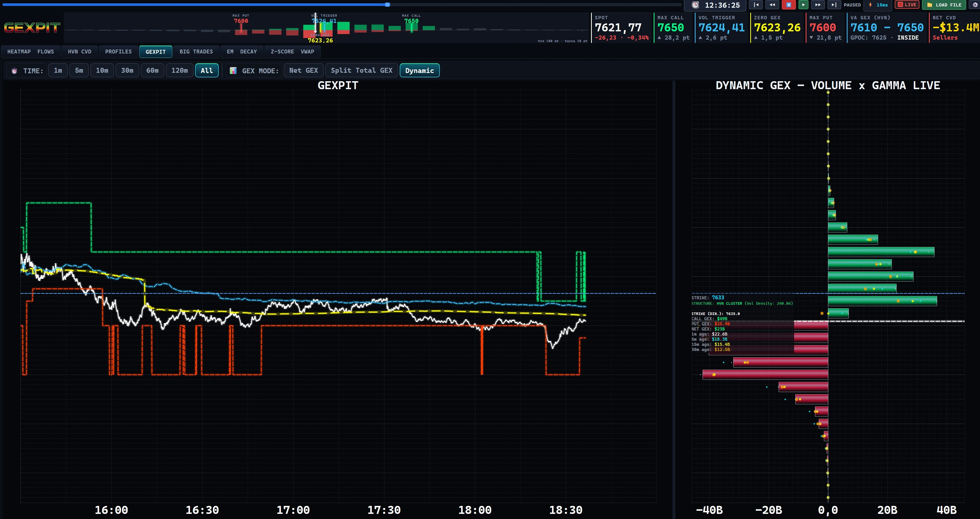Image resolution: width=980 pixels, height=519 pixels.
Task: Jump to start with skip-back button
Action: point(756,5)
